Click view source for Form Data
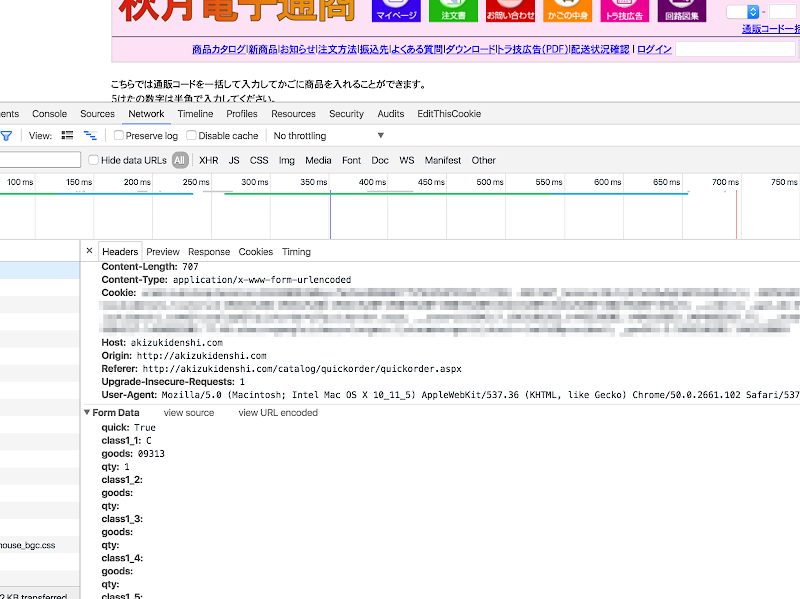800x599 pixels. (x=189, y=412)
